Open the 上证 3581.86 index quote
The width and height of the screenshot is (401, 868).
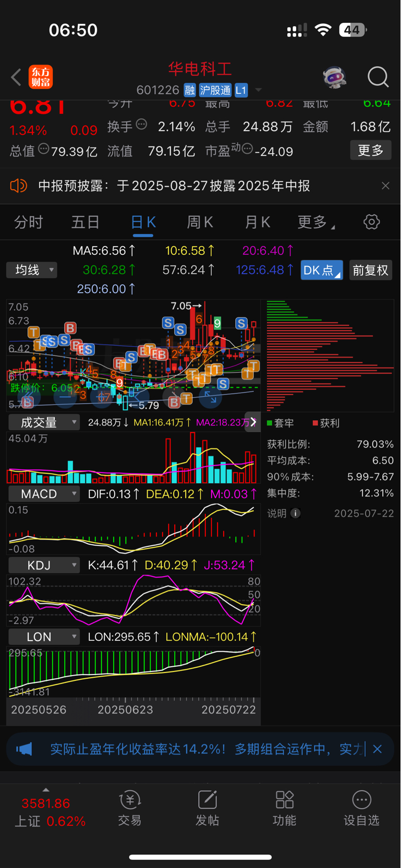pos(50,812)
